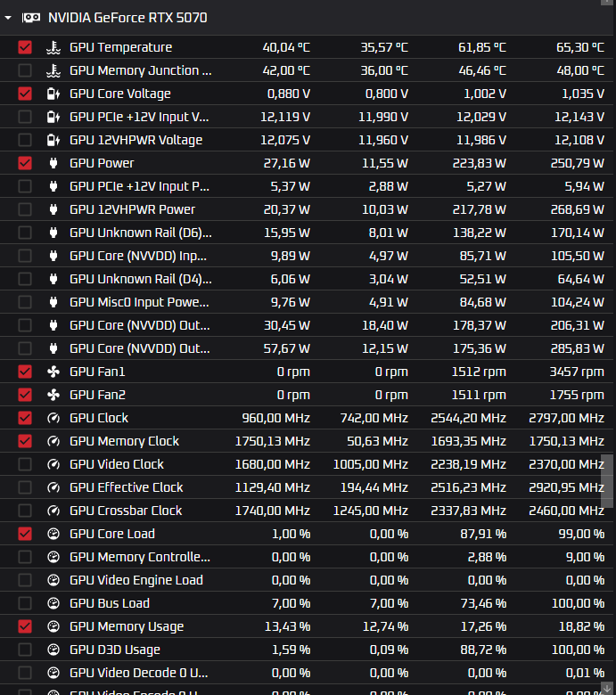Uncheck the GPU Power checkbox
This screenshot has width=616, height=695.
tap(25, 163)
